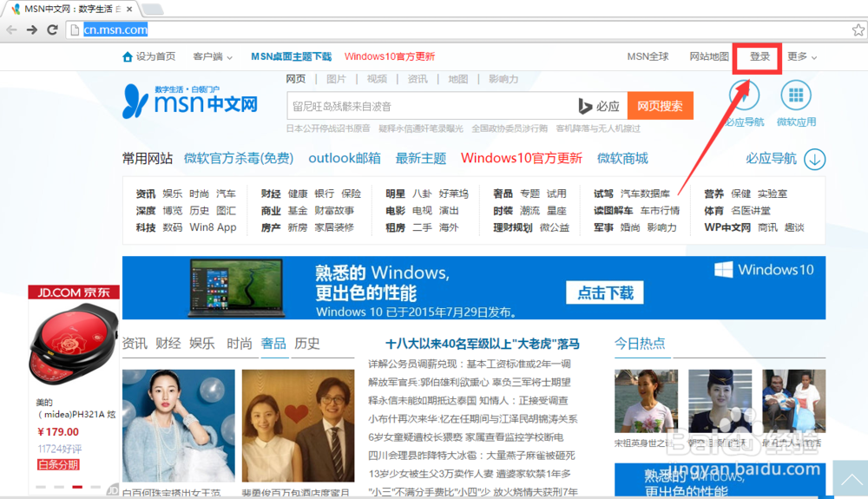Image resolution: width=868 pixels, height=499 pixels.
Task: Select the 图片 search tab
Action: 336,79
